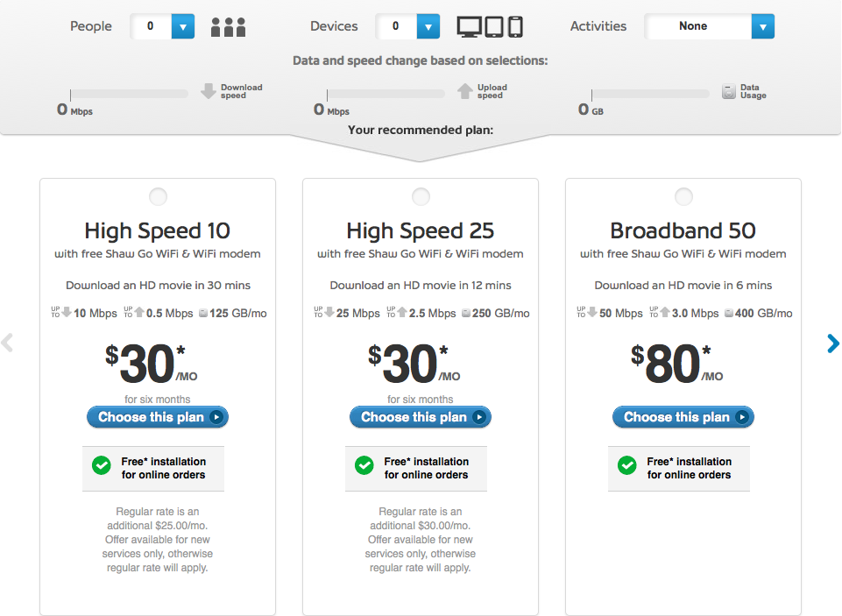Image resolution: width=842 pixels, height=616 pixels.
Task: Click green checkmark under Broadband 50 plan
Action: (x=627, y=465)
